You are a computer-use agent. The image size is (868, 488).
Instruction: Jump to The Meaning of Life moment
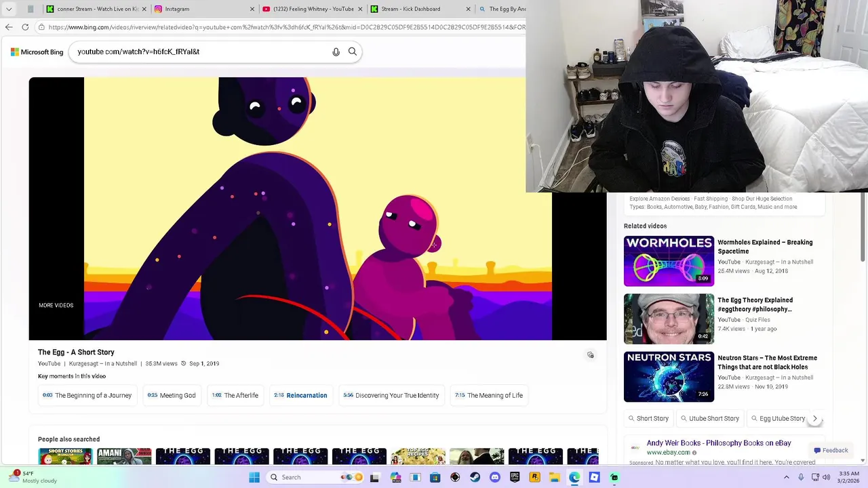click(489, 395)
